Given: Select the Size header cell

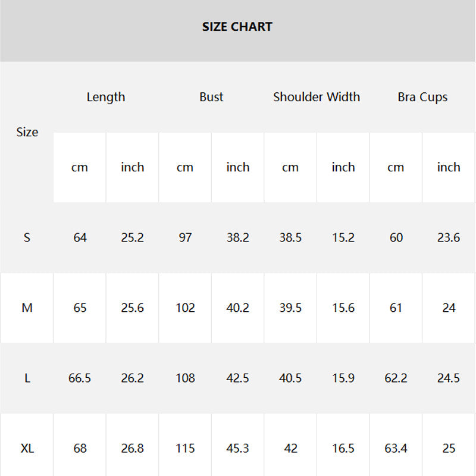Looking at the screenshot, I should coord(27,132).
